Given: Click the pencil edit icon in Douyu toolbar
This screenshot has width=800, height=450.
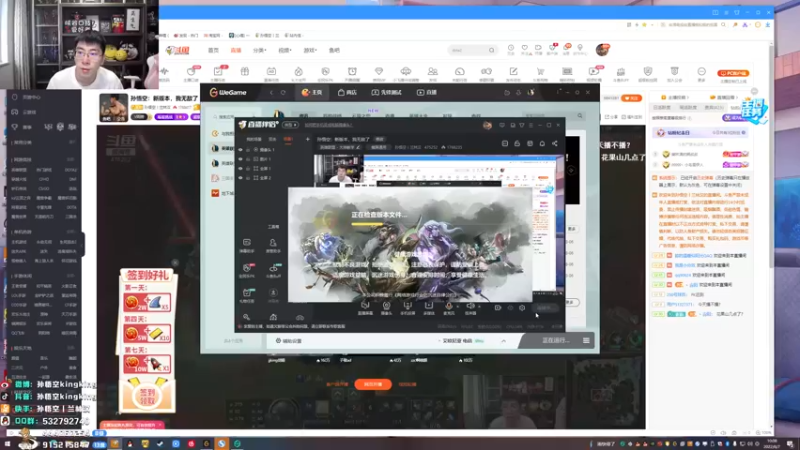Looking at the screenshot, I should coord(513,73).
